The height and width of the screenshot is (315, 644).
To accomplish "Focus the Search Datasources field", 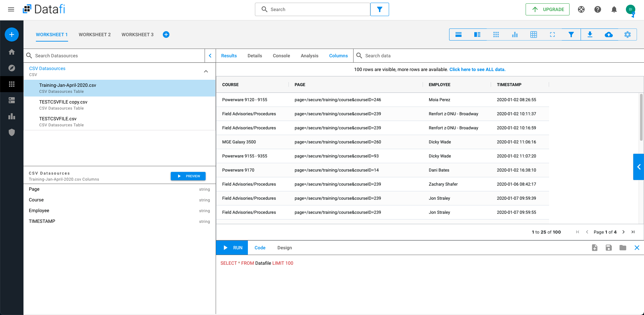I will tap(114, 56).
